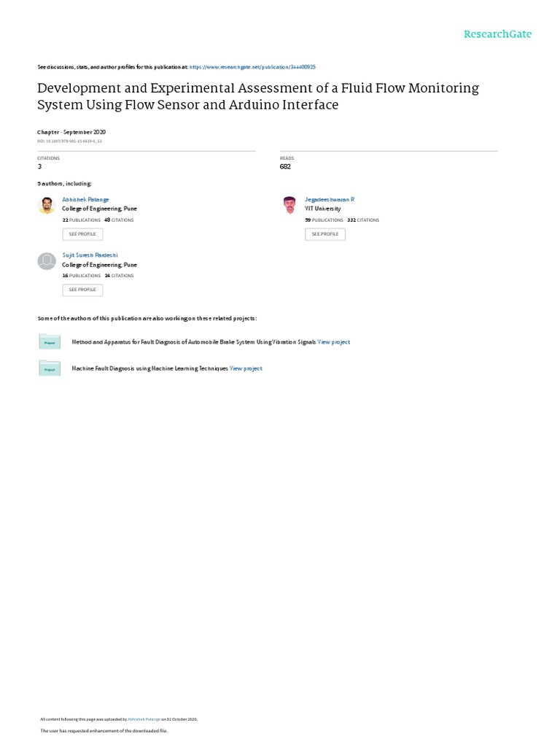Viewport: 560px width, 747px height.
Task: Open the Sujit Suresh Pardeshi author name link
Action: click(x=90, y=255)
